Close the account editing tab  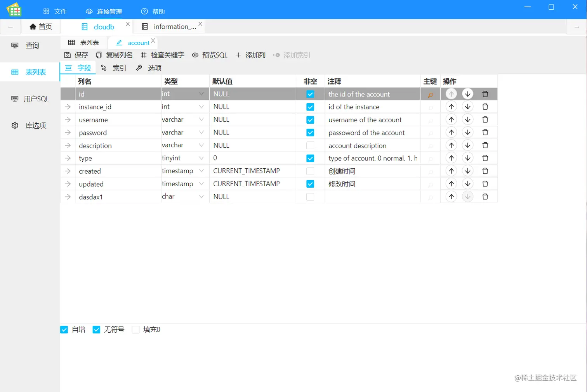(x=153, y=40)
